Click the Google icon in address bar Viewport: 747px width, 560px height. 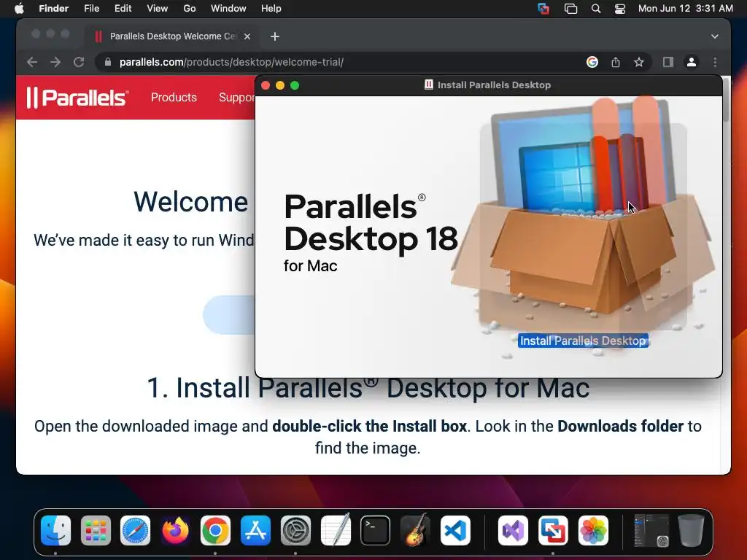[592, 62]
